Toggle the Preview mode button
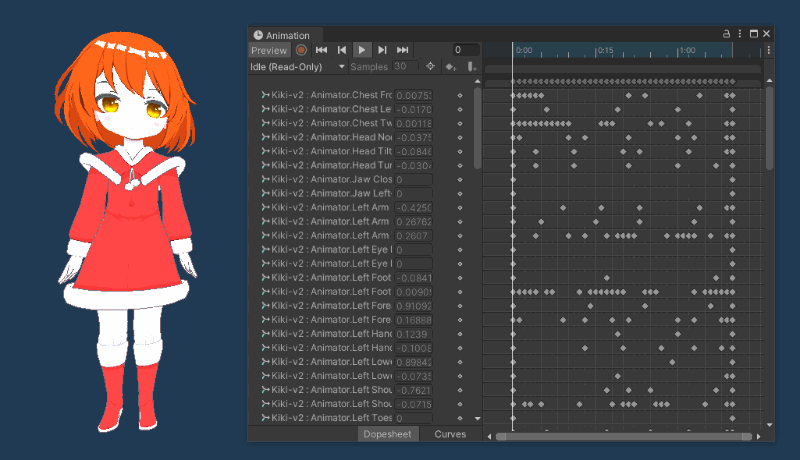The width and height of the screenshot is (800, 460). tap(269, 50)
